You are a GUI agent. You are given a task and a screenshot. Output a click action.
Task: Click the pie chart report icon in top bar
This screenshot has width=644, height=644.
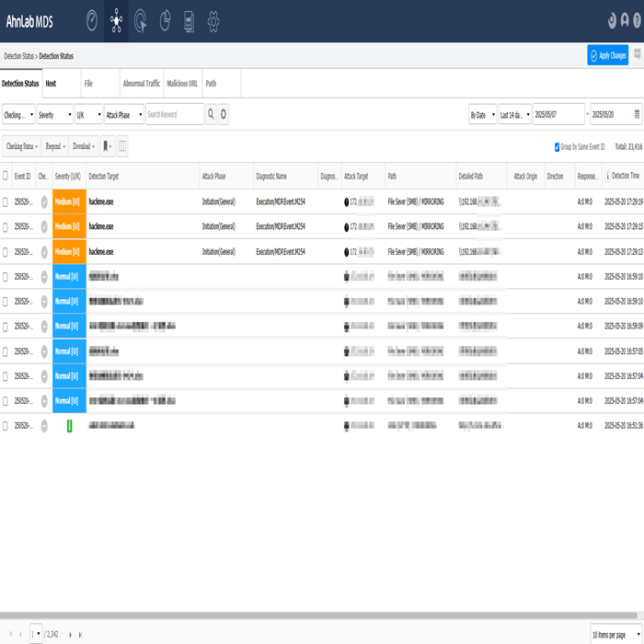click(165, 20)
